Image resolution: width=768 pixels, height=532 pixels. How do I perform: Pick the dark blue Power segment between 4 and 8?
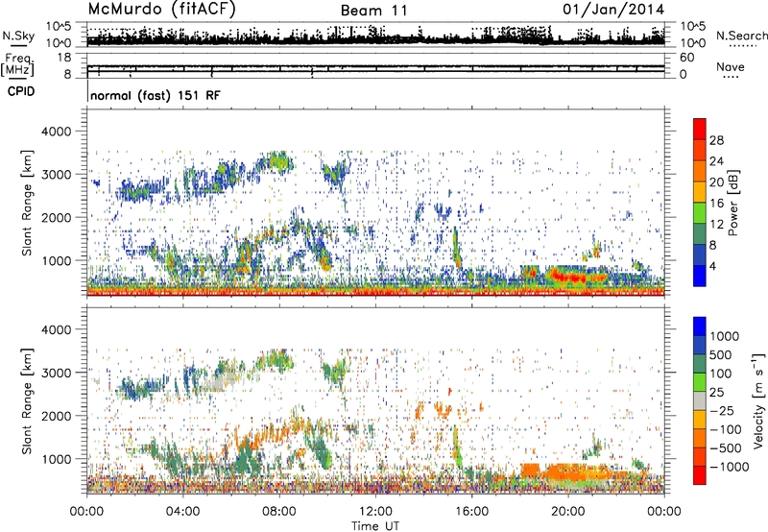[x=700, y=255]
